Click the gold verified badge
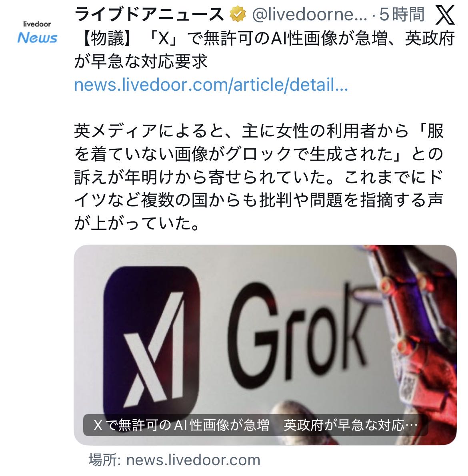The width and height of the screenshot is (468, 476). [238, 14]
